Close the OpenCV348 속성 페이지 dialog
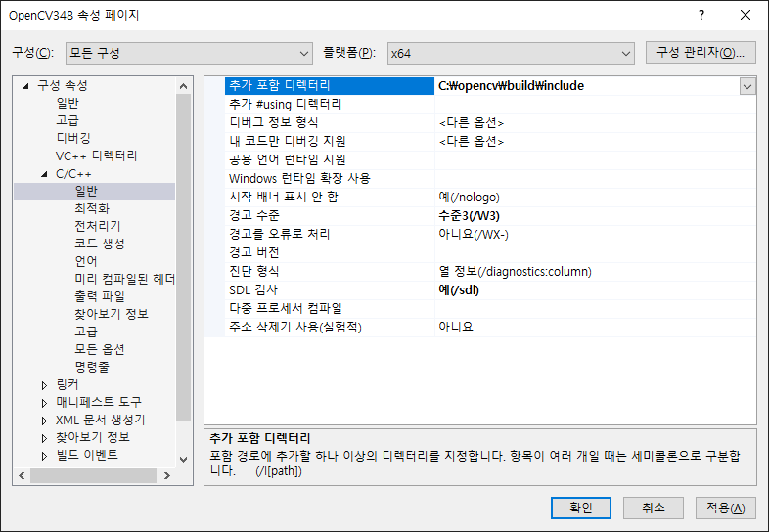 click(746, 16)
